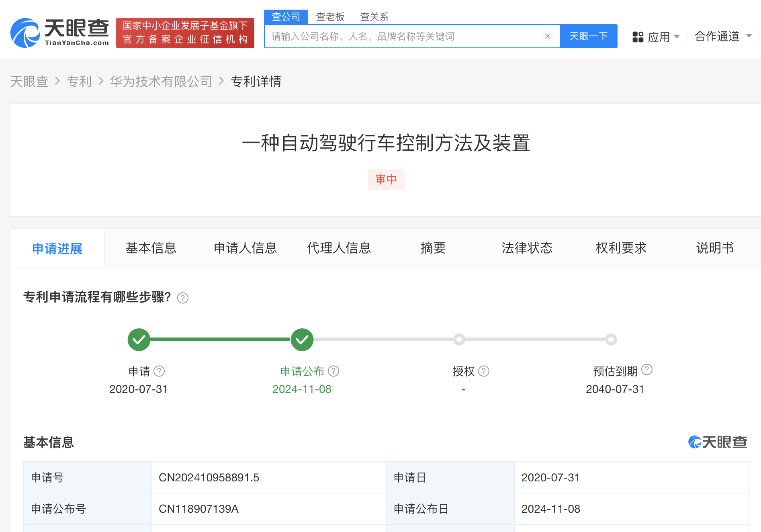The width and height of the screenshot is (761, 532).
Task: Click the patent title 一种自动驾驶行车控制方法及装置
Action: click(386, 143)
